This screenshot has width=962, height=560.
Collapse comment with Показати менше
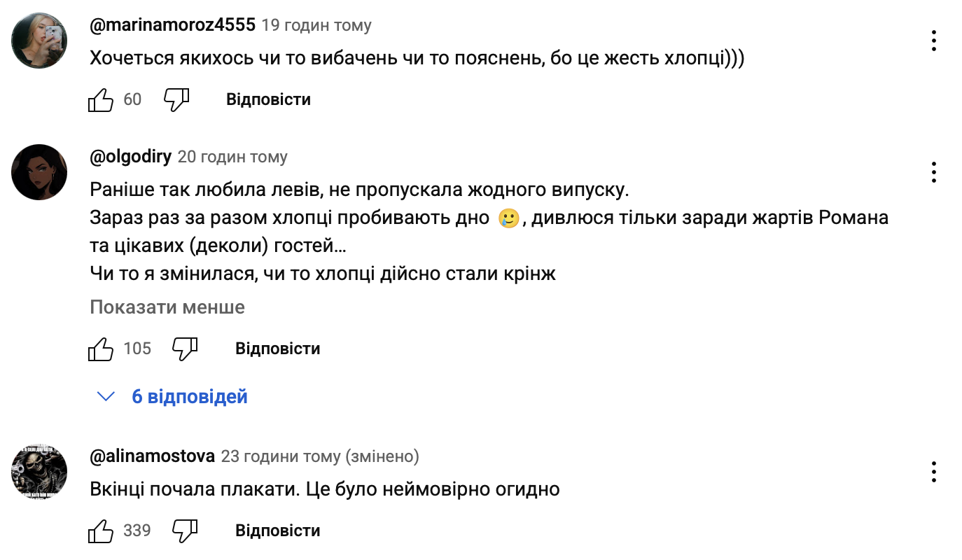coord(167,307)
